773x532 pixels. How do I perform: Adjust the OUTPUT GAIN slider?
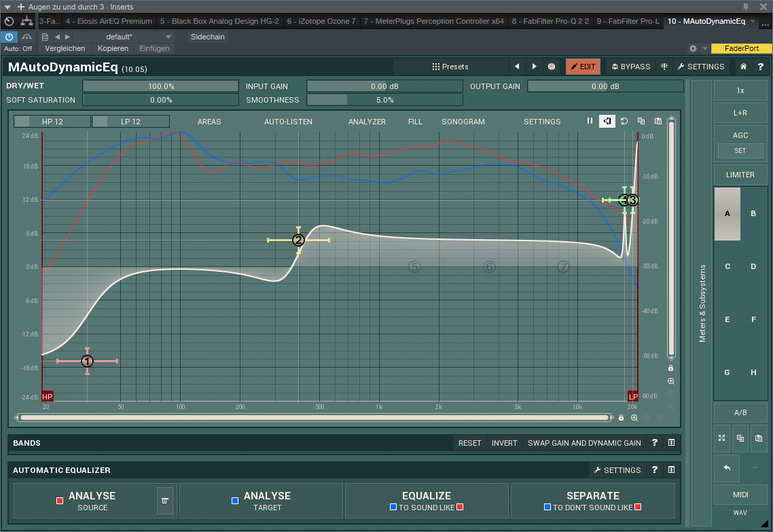click(x=605, y=86)
